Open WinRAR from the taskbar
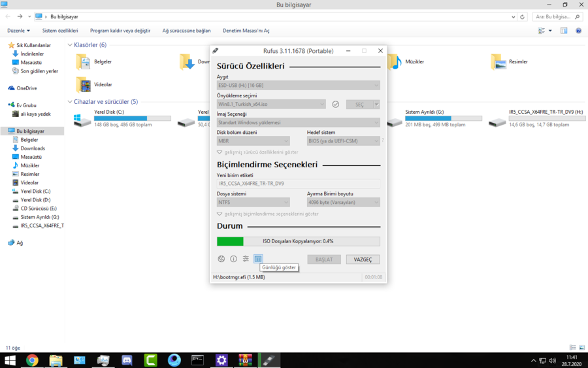The height and width of the screenshot is (368, 588). click(245, 361)
